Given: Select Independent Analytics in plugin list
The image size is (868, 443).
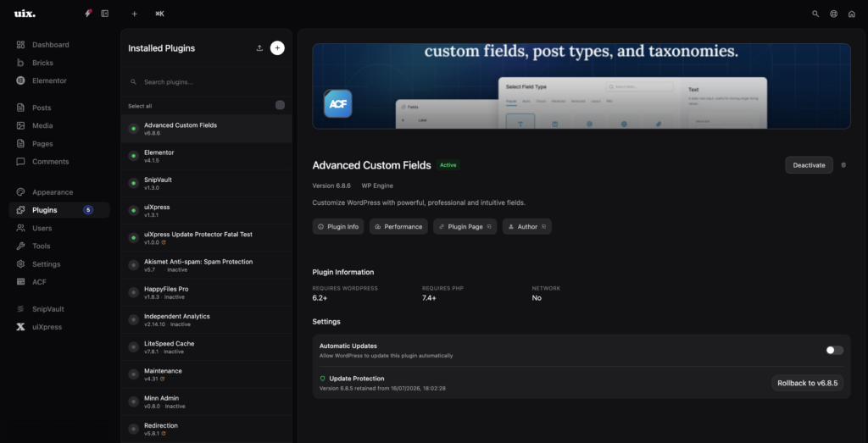Looking at the screenshot, I should (x=206, y=319).
